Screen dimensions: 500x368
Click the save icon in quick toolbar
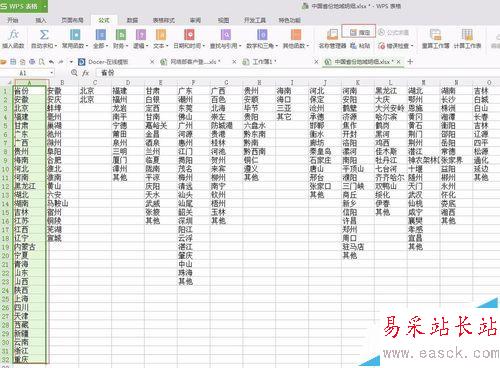13,62
